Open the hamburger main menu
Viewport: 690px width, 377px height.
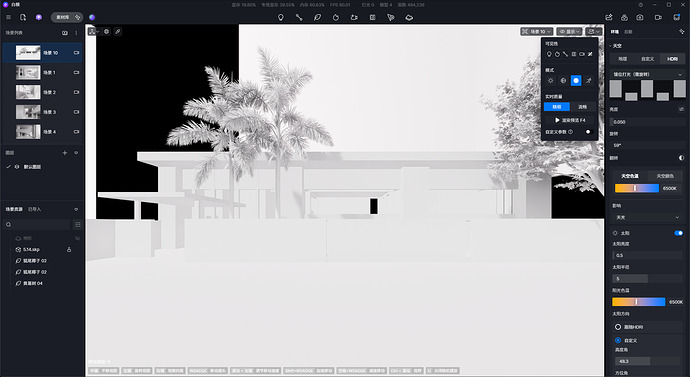8,18
